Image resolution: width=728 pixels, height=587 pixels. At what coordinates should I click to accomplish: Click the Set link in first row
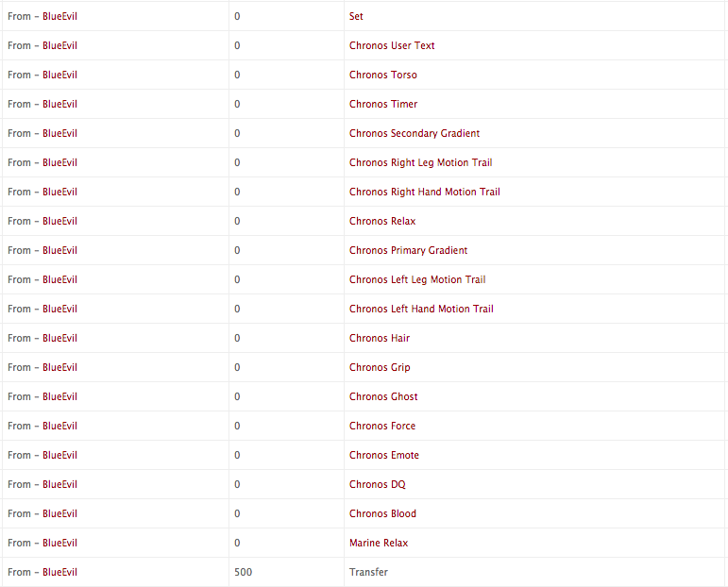click(356, 16)
